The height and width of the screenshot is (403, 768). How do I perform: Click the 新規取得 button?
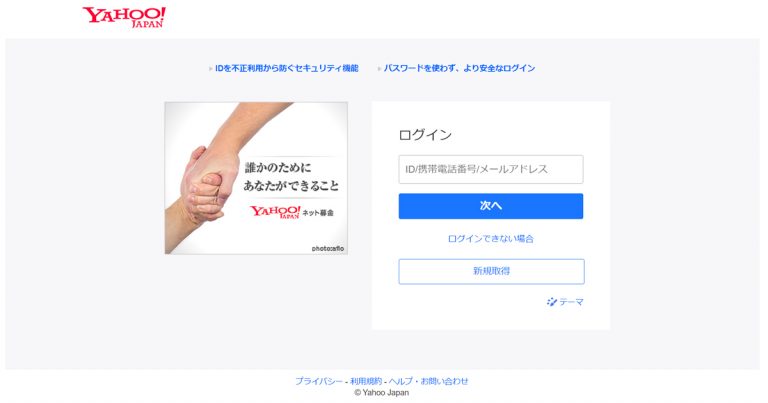click(491, 271)
